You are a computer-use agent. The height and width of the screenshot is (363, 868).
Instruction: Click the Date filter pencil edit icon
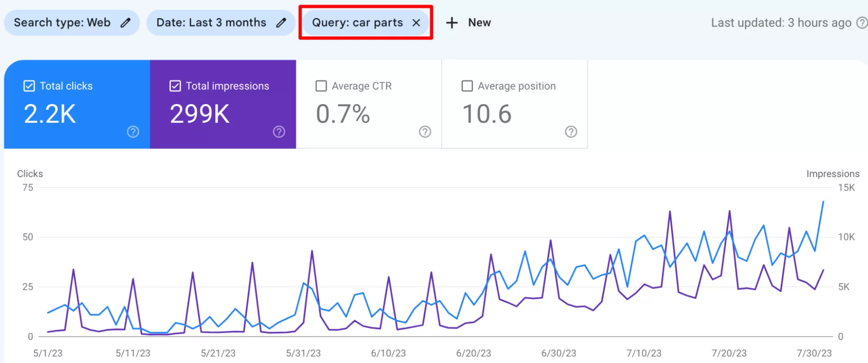coord(281,23)
